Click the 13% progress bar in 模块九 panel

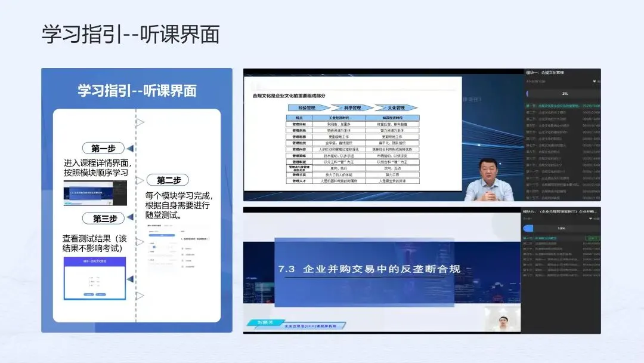click(x=561, y=228)
